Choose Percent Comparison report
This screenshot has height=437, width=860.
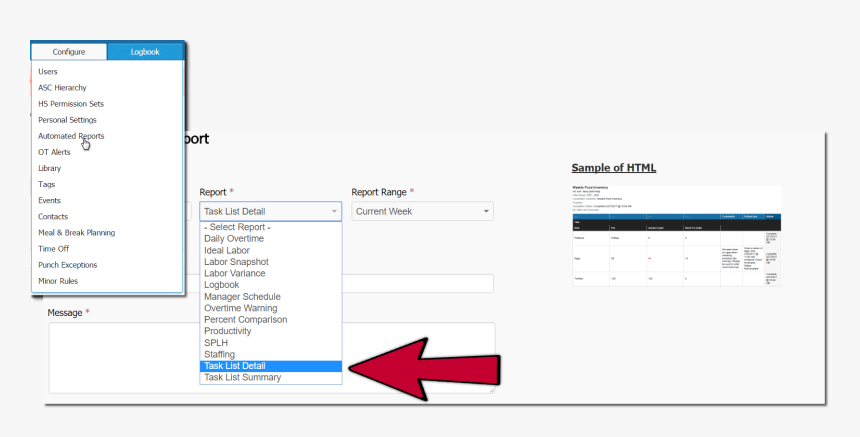pos(270,320)
